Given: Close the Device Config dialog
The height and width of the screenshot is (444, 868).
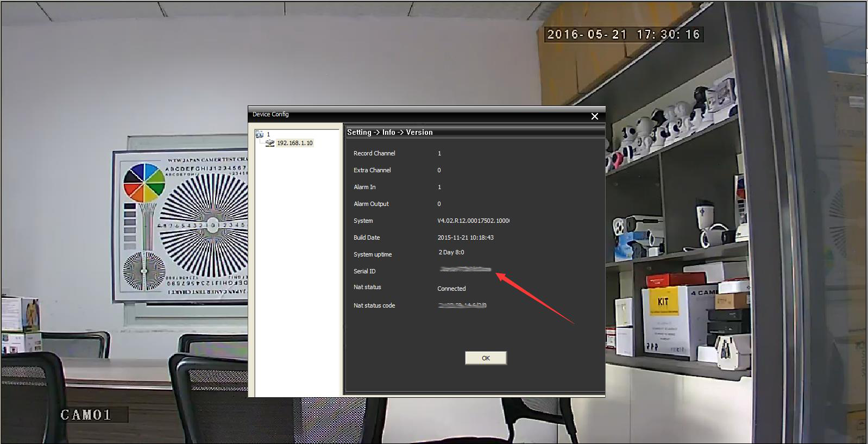Looking at the screenshot, I should click(595, 116).
